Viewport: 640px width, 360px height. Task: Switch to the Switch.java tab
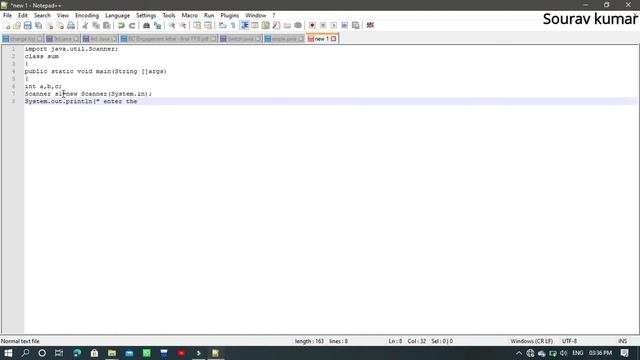coord(240,39)
